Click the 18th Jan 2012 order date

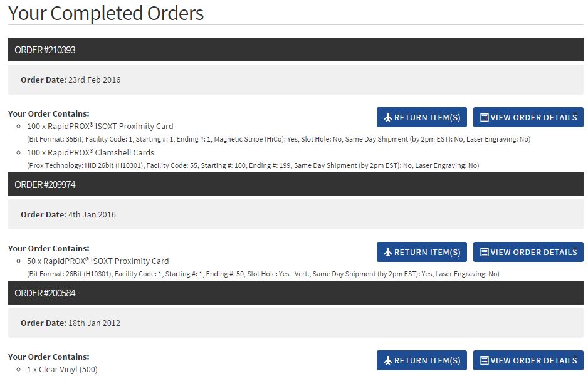coord(94,323)
